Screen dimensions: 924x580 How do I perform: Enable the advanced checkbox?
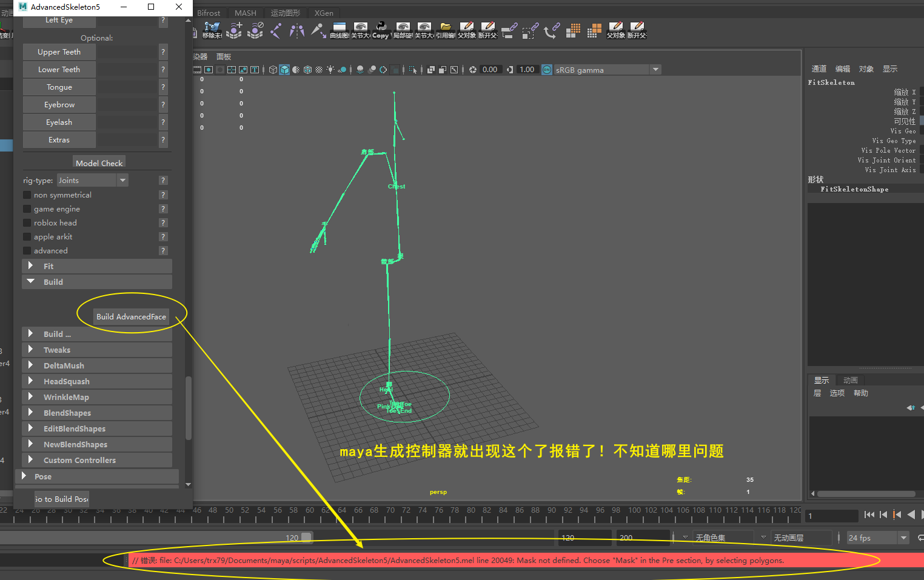pyautogui.click(x=27, y=250)
